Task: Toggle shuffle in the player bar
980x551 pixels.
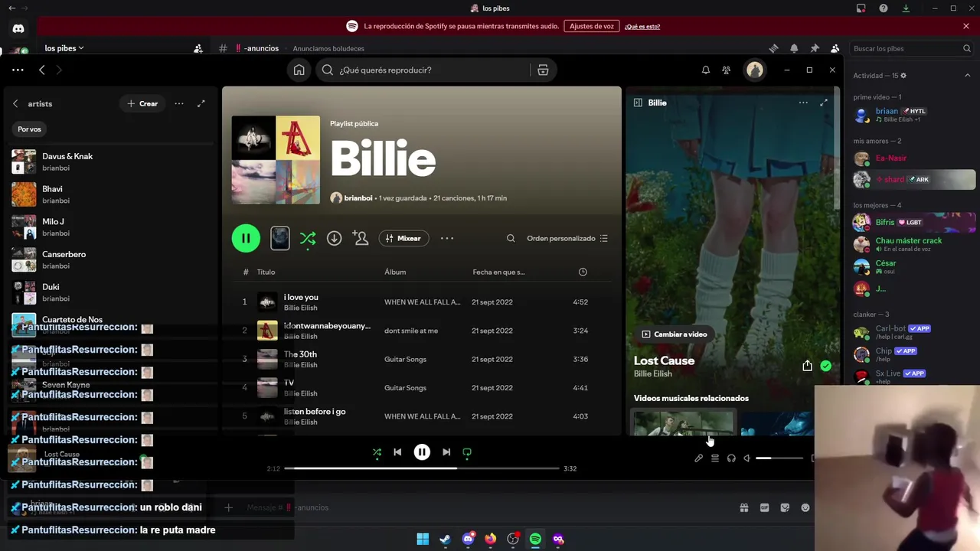Action: (x=377, y=452)
